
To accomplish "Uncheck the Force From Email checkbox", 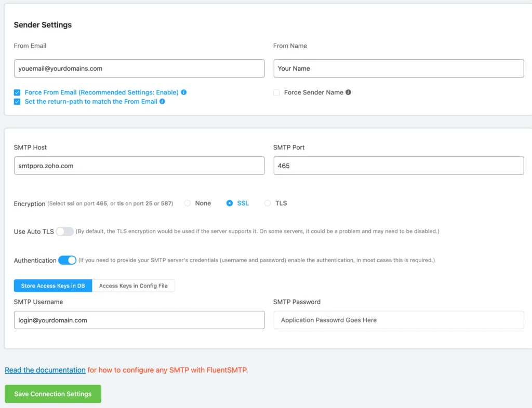I will [17, 92].
